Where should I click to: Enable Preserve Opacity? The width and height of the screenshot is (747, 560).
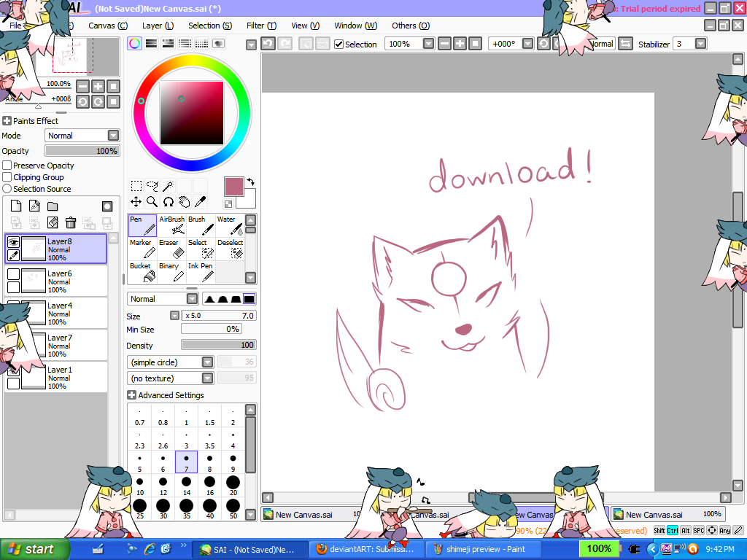7,166
